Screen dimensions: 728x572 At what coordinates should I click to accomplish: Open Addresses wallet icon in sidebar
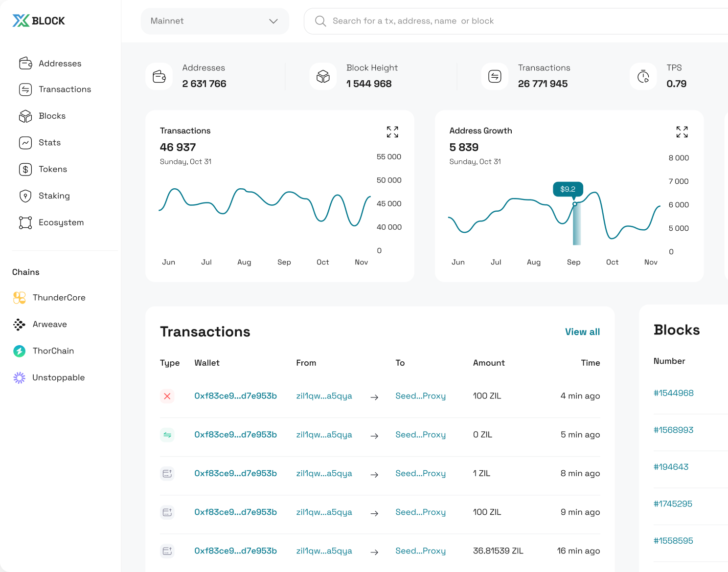tap(25, 63)
